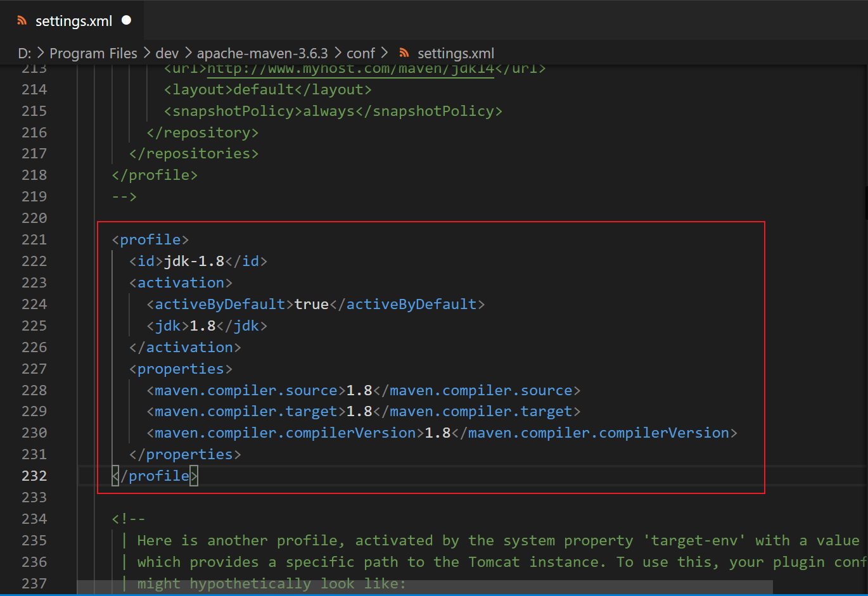Click line number 214 in gutter
This screenshot has height=596, width=868.
pos(34,89)
